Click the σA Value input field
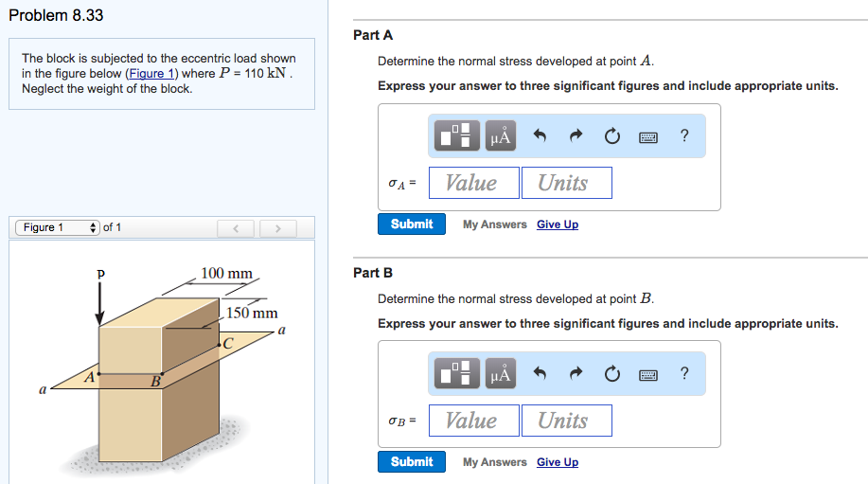The image size is (868, 484). [474, 183]
